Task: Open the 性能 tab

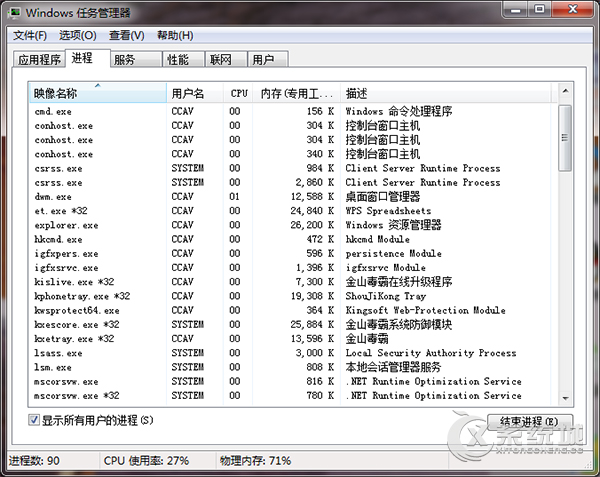Action: [184, 60]
